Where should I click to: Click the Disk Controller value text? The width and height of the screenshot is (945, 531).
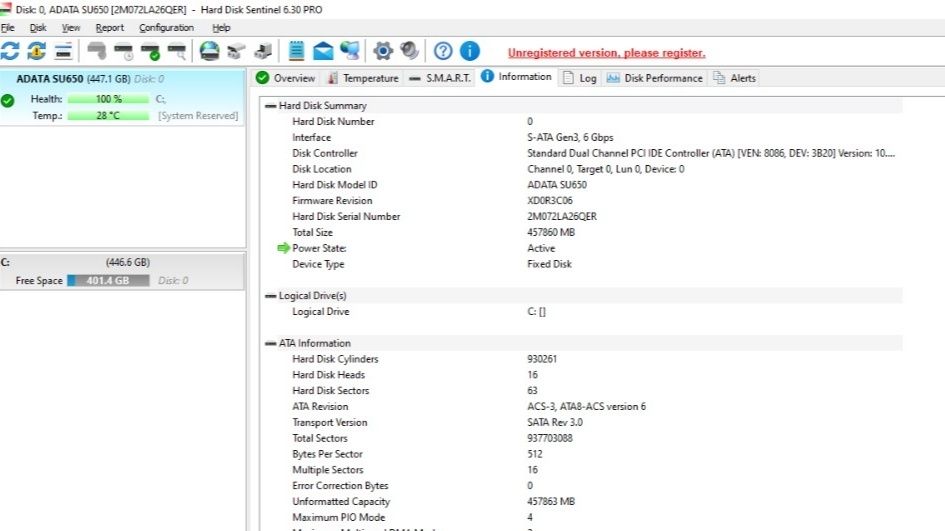click(711, 153)
